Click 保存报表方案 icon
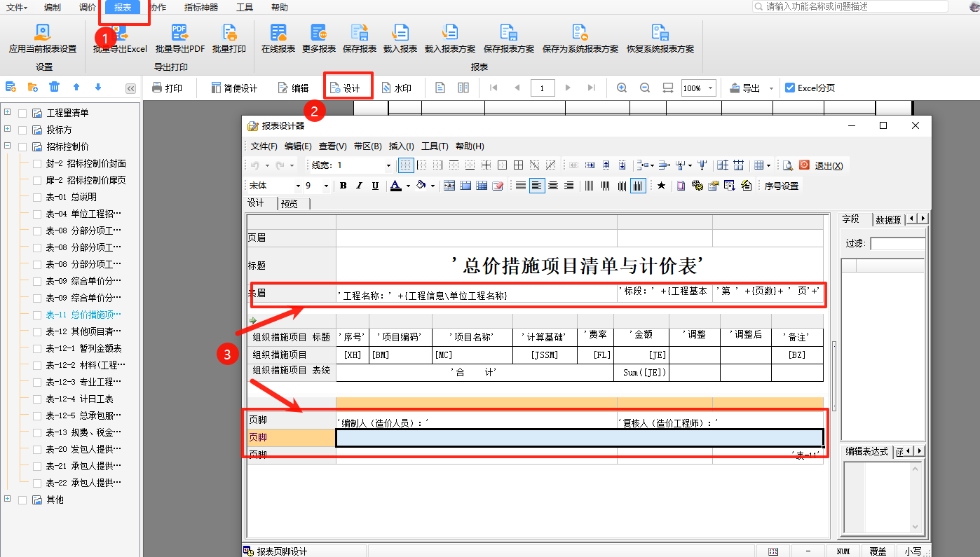The image size is (980, 557). click(509, 32)
